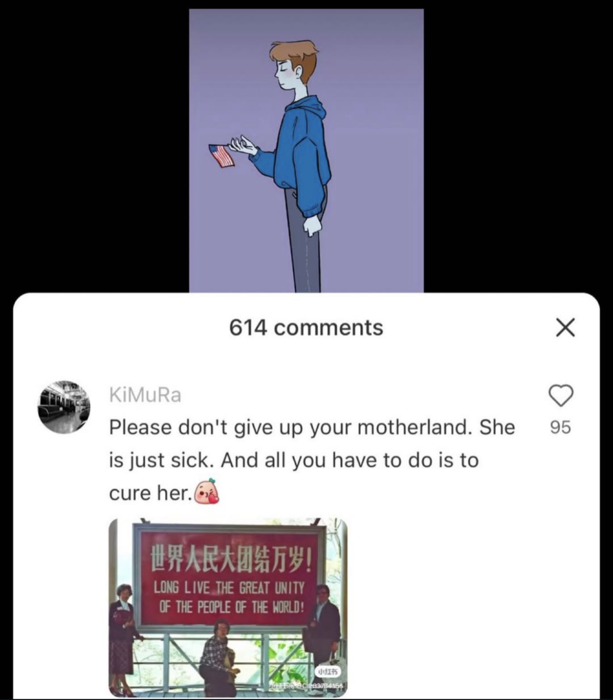Like KiMuRa's comment with the heart icon
Viewport: 613px width, 700px height.
pos(561,395)
